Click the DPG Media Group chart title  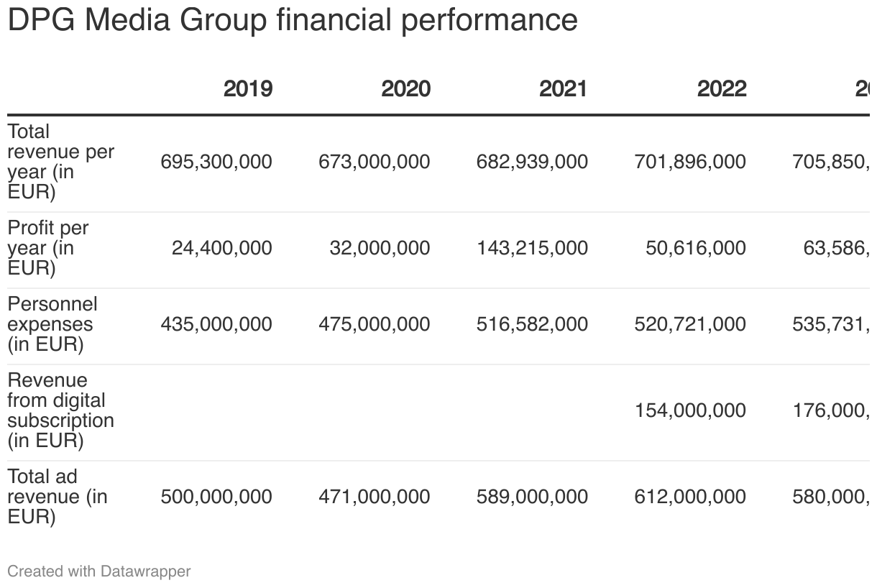[x=292, y=20]
